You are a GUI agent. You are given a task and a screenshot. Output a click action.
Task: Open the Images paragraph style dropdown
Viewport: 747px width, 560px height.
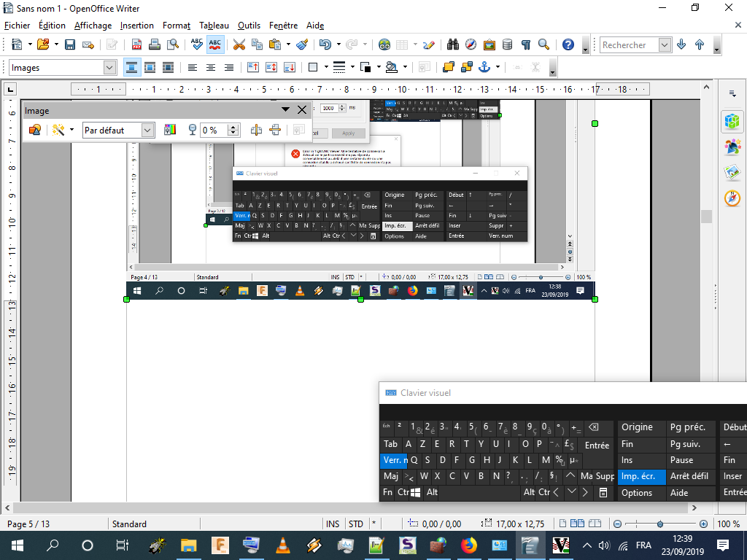point(109,68)
